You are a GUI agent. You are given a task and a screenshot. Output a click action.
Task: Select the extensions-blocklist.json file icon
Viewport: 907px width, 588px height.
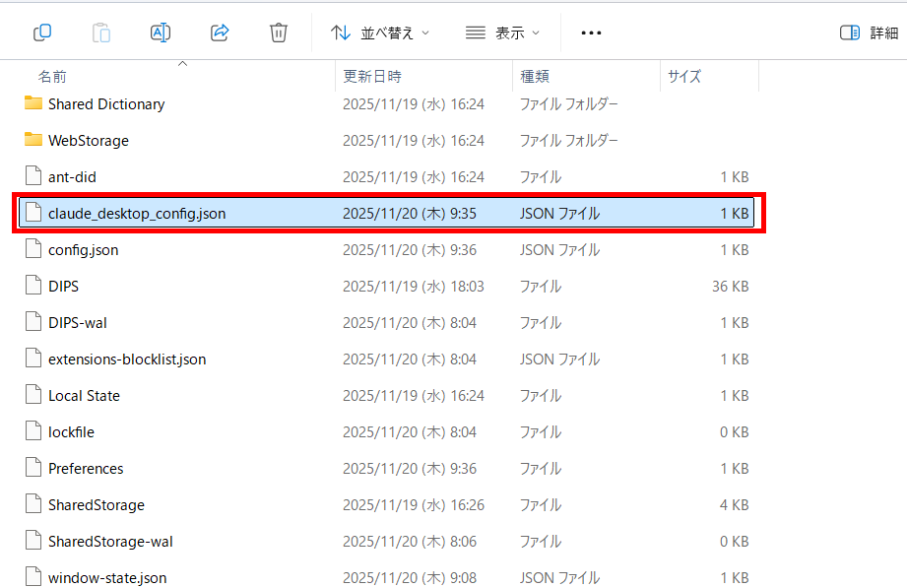point(33,359)
